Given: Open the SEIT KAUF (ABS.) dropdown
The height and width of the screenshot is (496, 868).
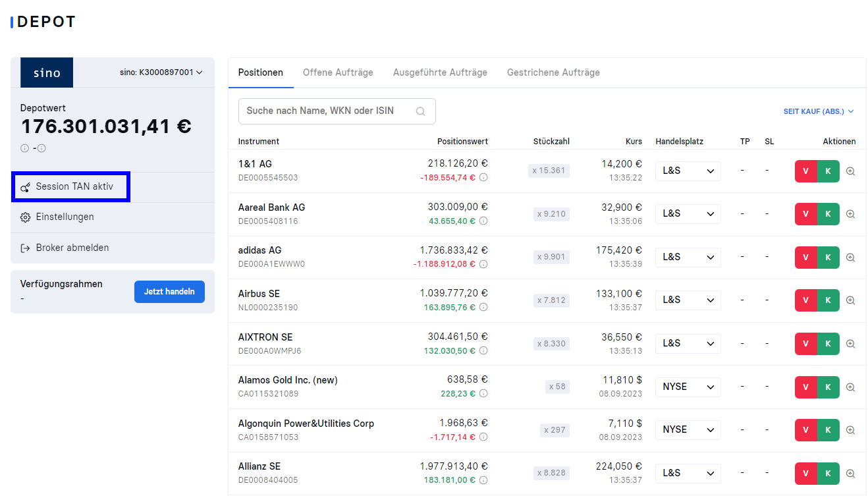Looking at the screenshot, I should [x=819, y=112].
